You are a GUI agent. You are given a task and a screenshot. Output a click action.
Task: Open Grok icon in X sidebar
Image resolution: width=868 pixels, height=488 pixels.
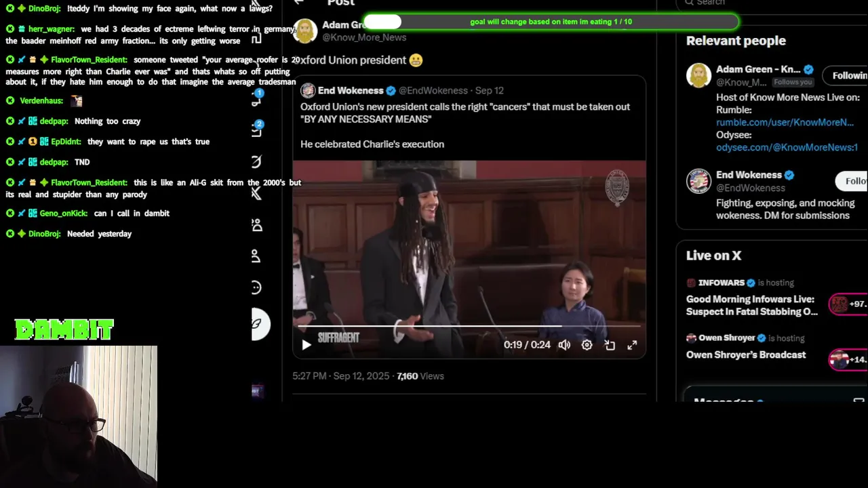pyautogui.click(x=256, y=161)
